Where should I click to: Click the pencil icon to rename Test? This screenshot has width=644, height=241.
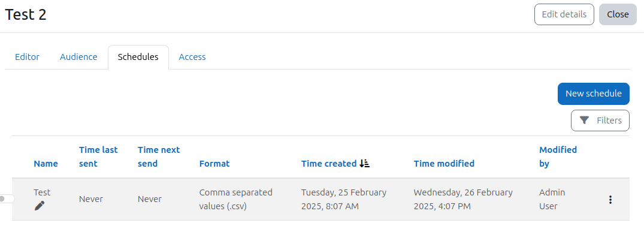(40, 206)
